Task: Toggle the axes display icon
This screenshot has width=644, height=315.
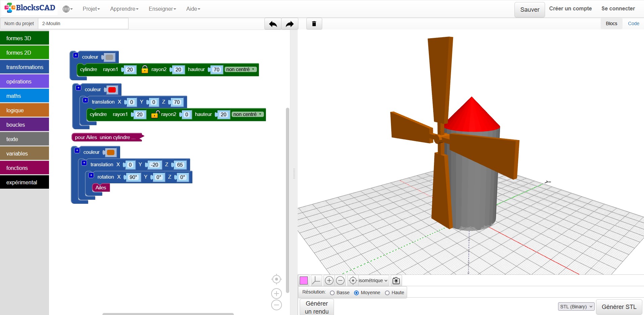Action: point(316,280)
